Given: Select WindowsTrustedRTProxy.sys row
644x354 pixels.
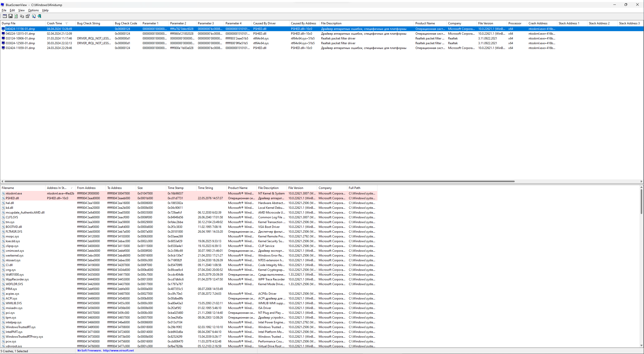Looking at the screenshot, I should 189,337.
